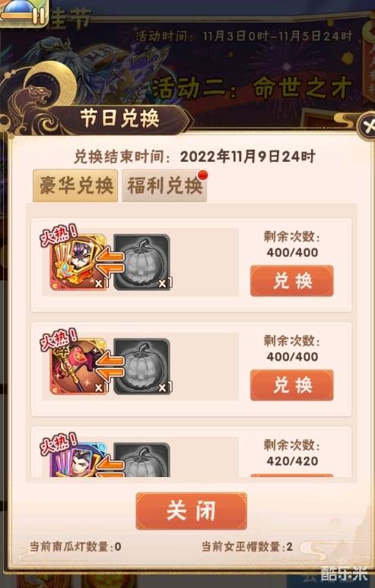Screen dimensions: 375x588
Task: Tap the 剩余次数 420/420 label
Action: click(292, 453)
